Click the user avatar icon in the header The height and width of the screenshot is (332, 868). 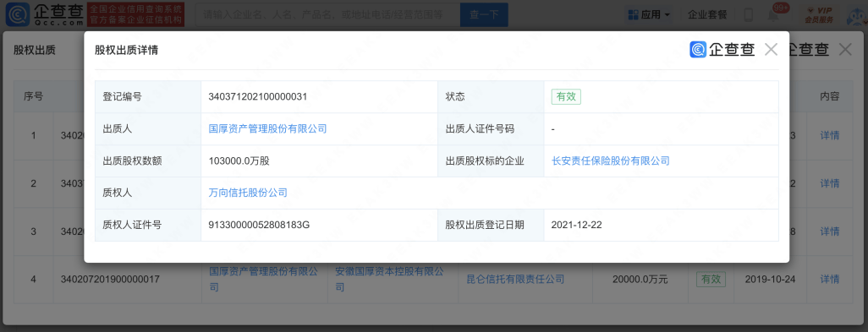(x=858, y=17)
